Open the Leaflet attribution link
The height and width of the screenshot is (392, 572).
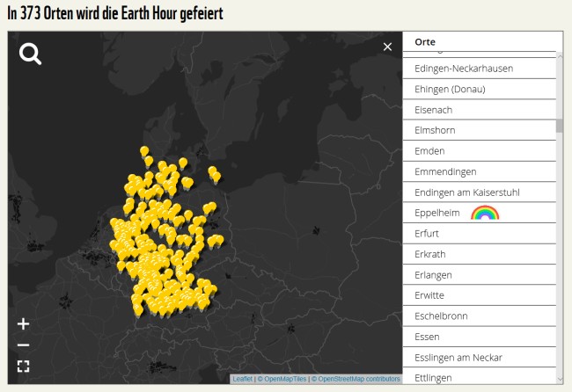(242, 379)
